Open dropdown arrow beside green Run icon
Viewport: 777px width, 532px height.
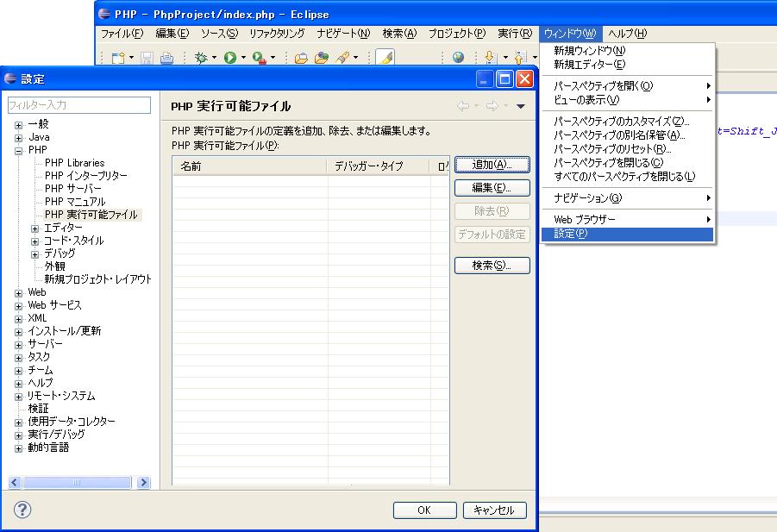tap(243, 58)
